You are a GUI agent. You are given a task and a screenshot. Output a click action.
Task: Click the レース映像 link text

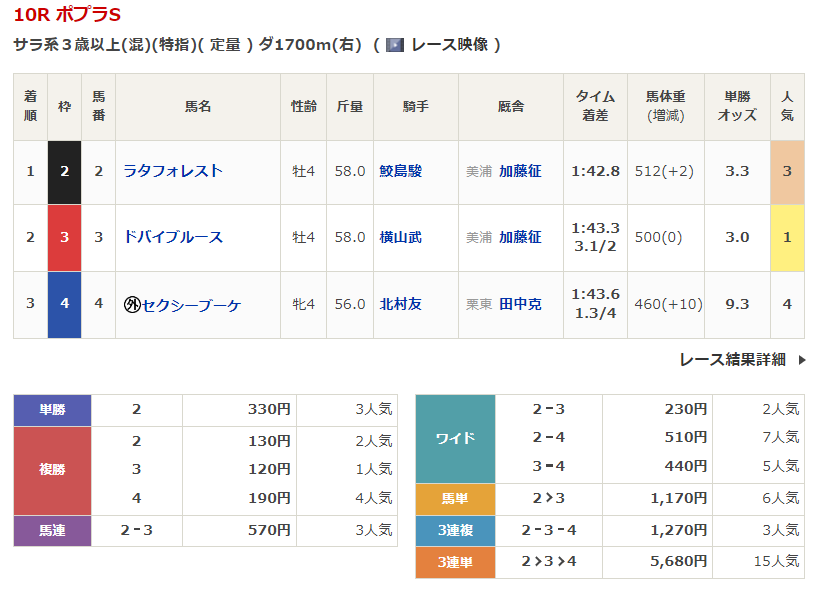pyautogui.click(x=450, y=45)
